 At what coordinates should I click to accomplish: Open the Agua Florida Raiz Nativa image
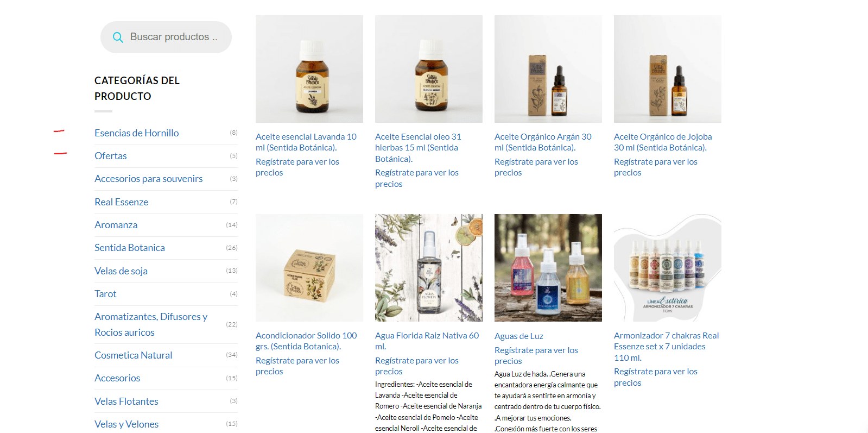[429, 268]
